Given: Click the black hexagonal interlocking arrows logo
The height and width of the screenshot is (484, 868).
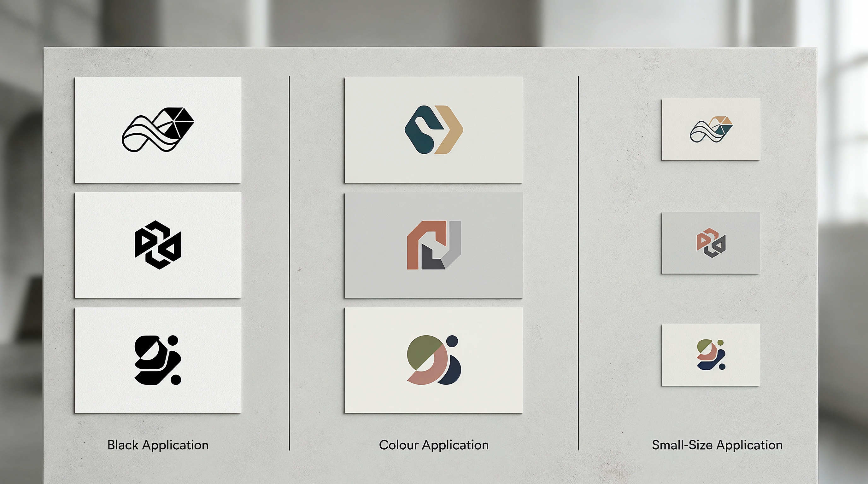Looking at the screenshot, I should tap(158, 245).
